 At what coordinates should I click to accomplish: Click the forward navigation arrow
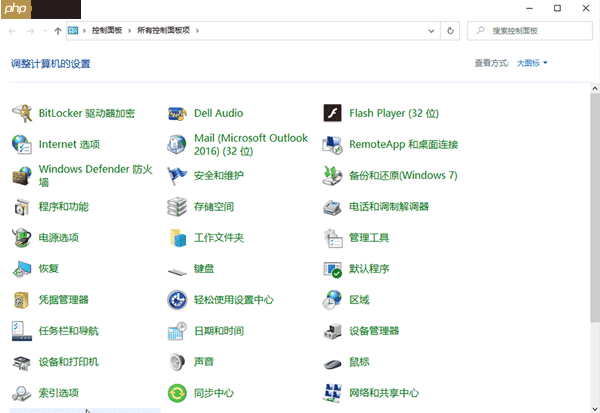tap(31, 31)
